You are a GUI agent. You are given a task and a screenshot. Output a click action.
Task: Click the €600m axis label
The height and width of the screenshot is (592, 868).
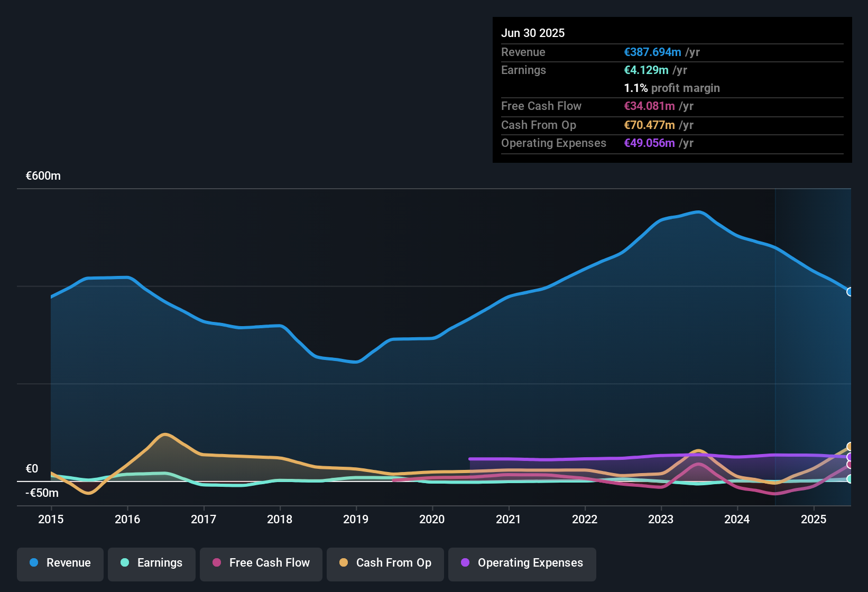43,175
